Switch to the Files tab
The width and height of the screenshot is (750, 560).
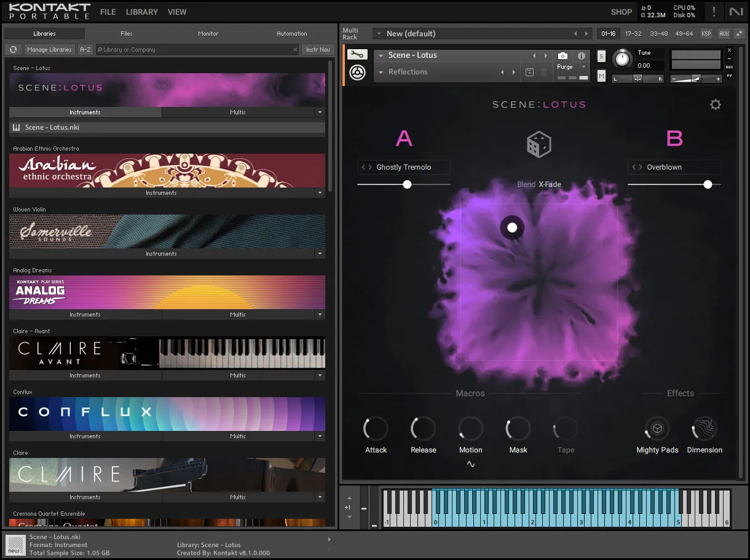126,34
